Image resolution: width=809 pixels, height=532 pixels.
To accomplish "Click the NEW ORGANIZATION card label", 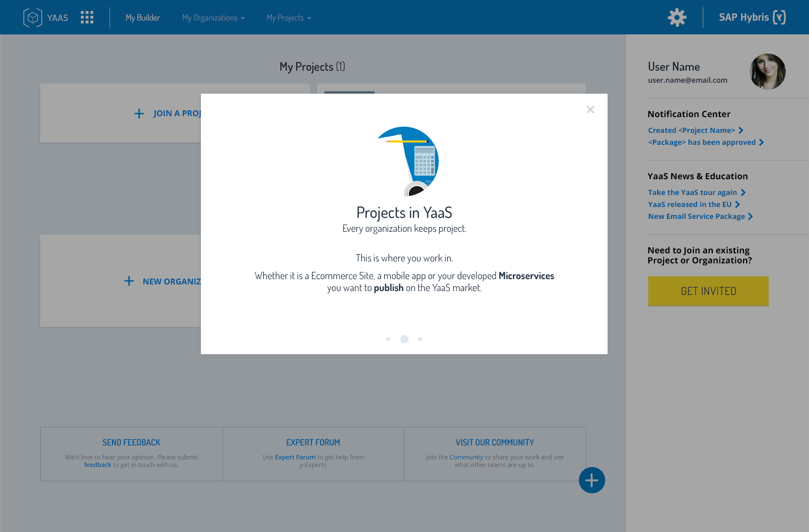I will [172, 282].
